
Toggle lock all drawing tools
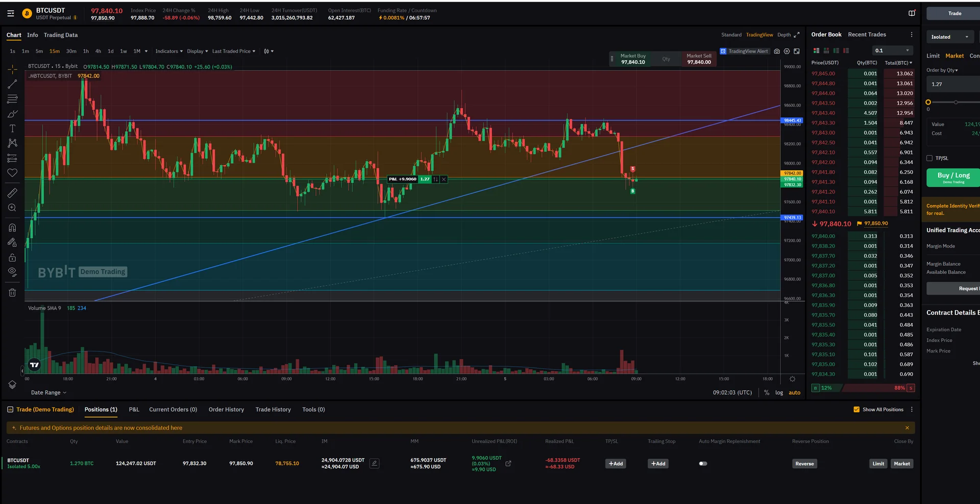point(12,257)
